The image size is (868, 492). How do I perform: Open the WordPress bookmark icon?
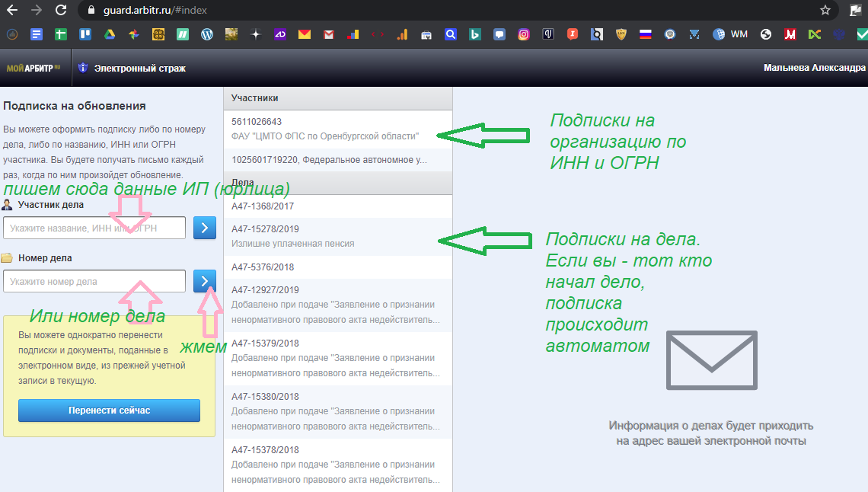(x=207, y=34)
